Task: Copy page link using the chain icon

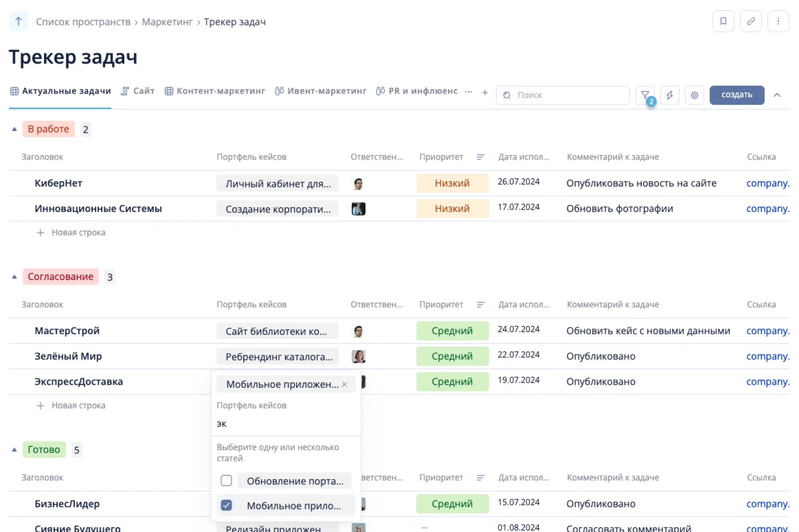Action: click(x=751, y=21)
